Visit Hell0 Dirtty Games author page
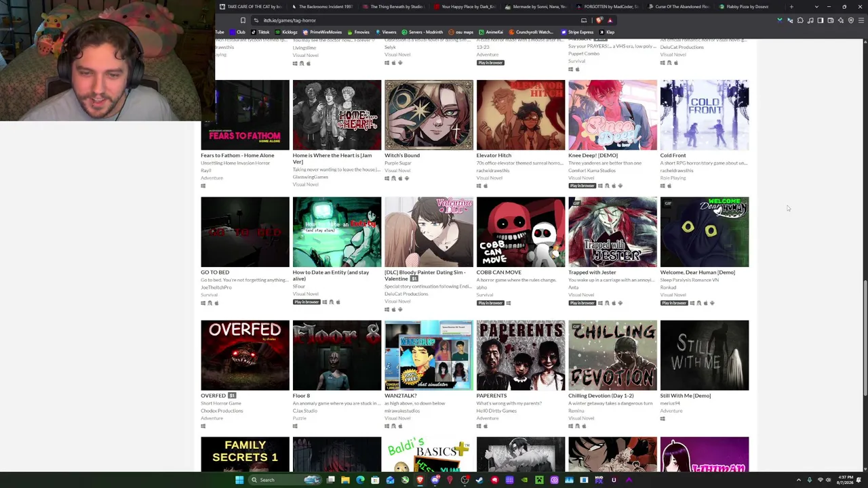Image resolution: width=868 pixels, height=488 pixels. pyautogui.click(x=496, y=411)
